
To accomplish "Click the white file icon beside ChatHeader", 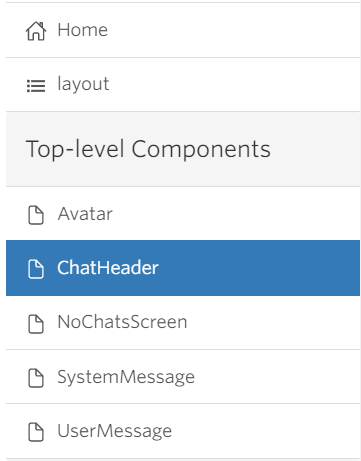I will (36, 269).
